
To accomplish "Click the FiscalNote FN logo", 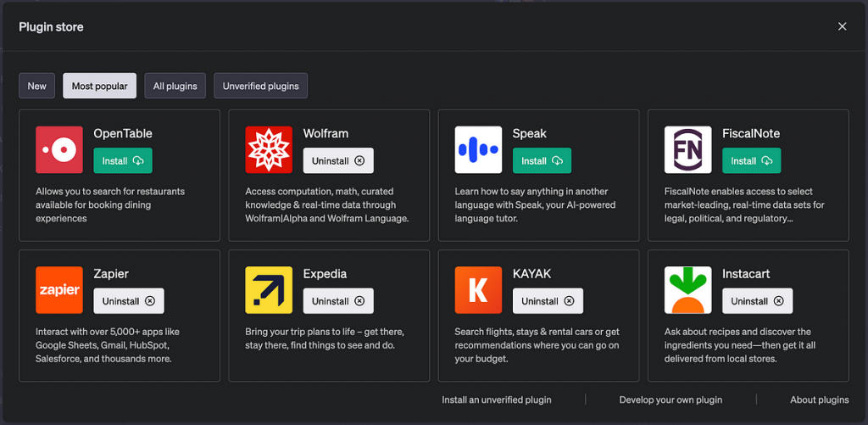I will pyautogui.click(x=687, y=150).
